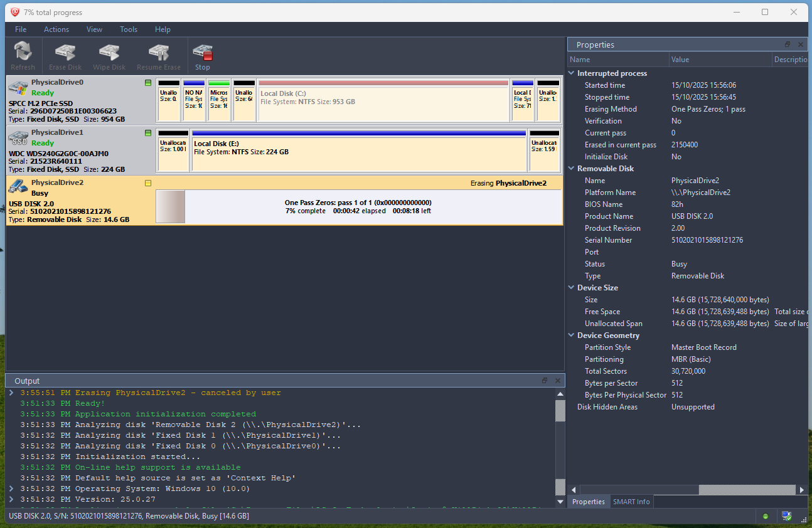Collapse the Interrupted process section
Image resolution: width=812 pixels, height=528 pixels.
pos(572,73)
